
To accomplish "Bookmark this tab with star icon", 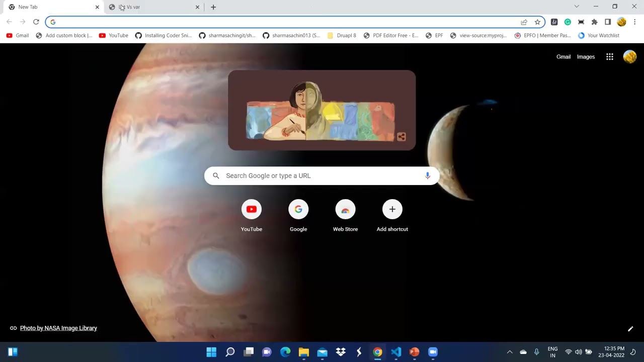I will 537,22.
